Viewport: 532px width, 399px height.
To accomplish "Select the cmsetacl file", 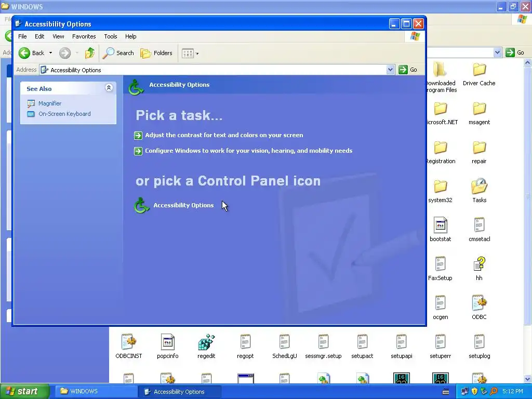I will coord(479,230).
